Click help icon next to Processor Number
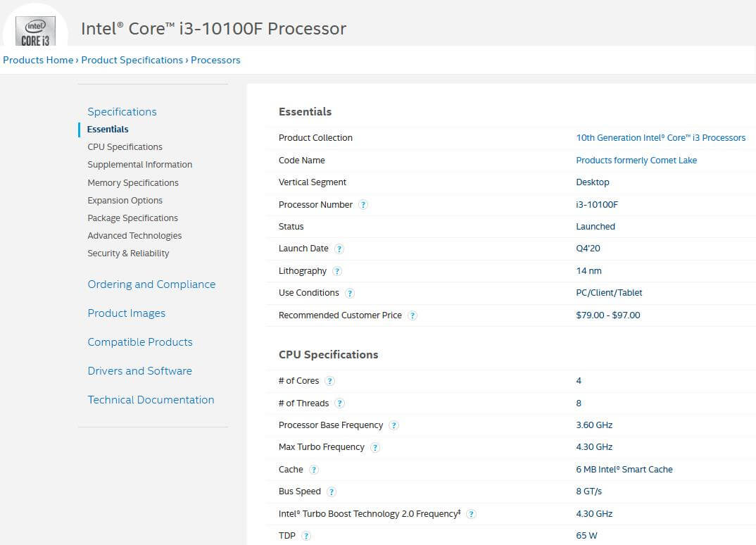Viewport: 756px width, 545px height. coord(363,205)
